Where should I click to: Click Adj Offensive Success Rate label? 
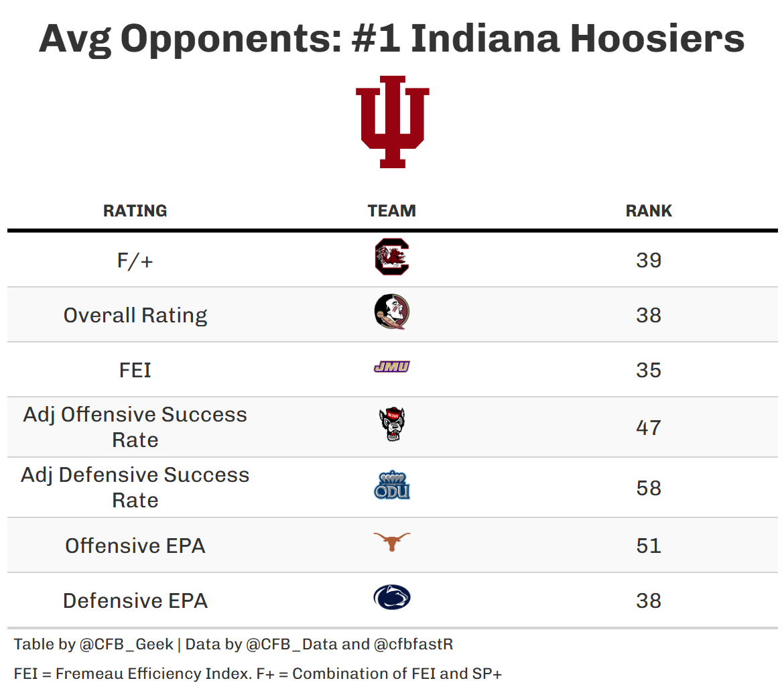(x=135, y=427)
